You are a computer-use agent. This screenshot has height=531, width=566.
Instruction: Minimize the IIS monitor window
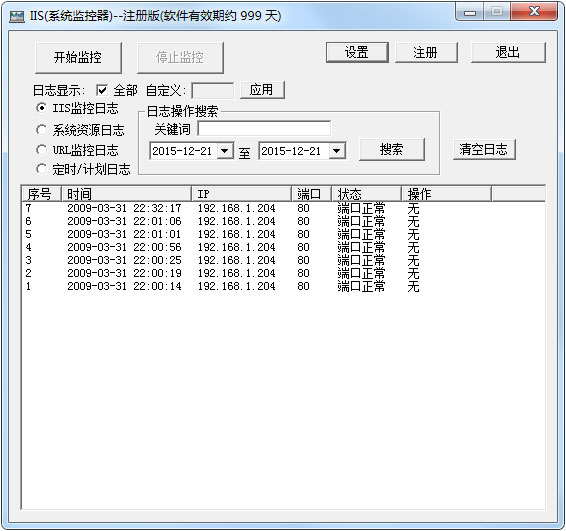pos(470,12)
